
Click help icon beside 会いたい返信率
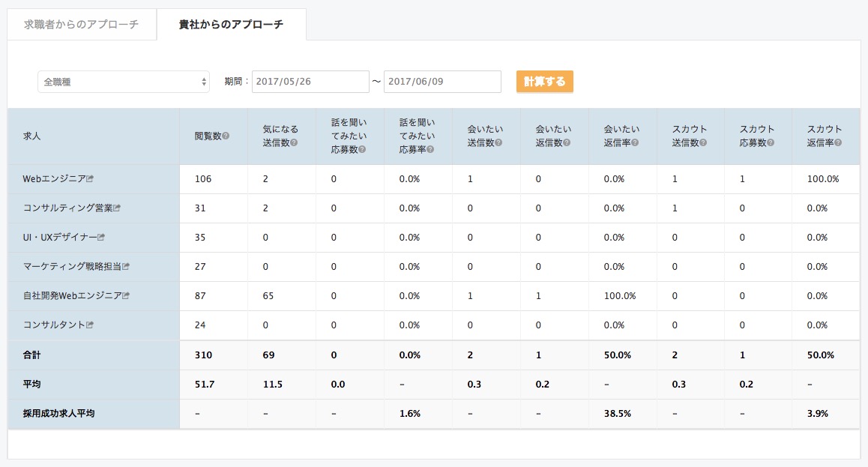coord(634,142)
